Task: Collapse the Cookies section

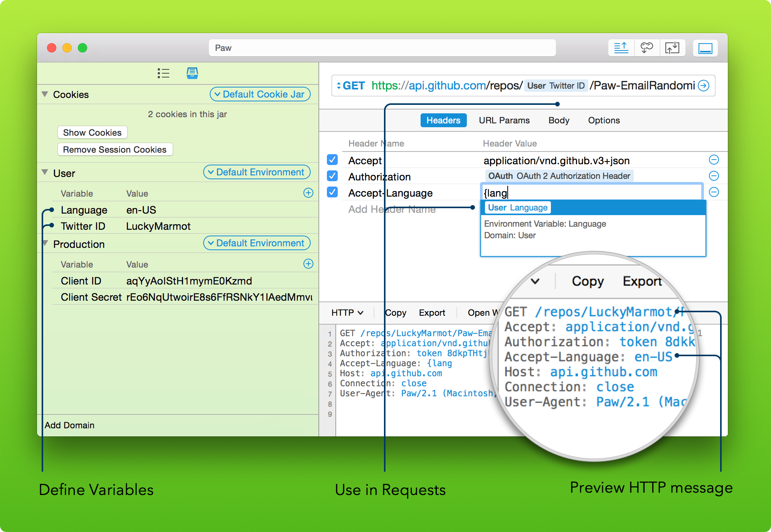Action: click(45, 94)
